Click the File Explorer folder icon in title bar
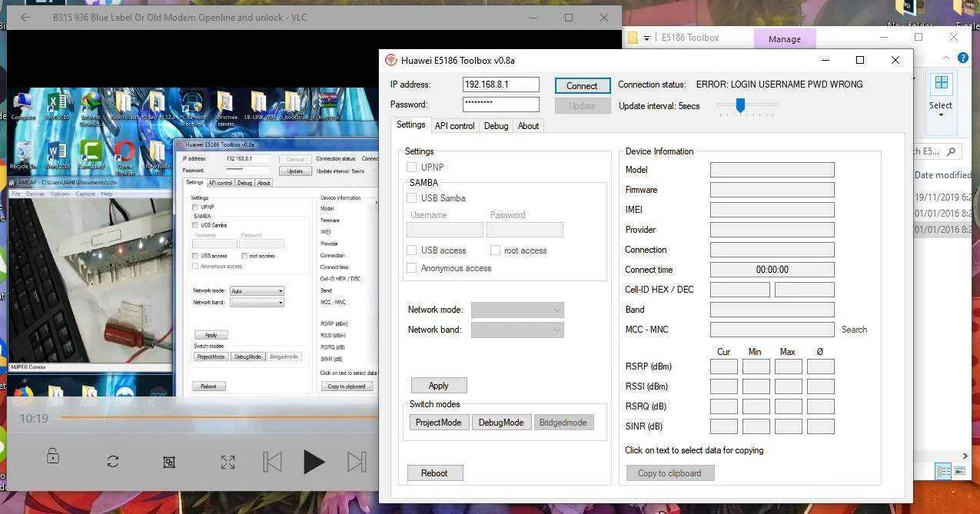 tap(633, 38)
